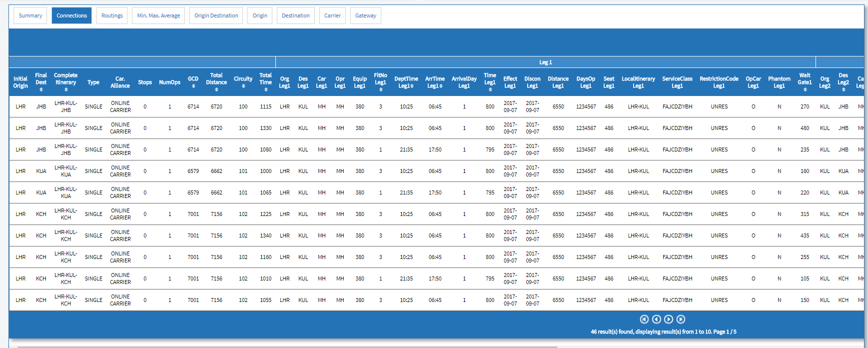
Task: Click the Des Leg2 sort arrows
Action: coord(844,89)
